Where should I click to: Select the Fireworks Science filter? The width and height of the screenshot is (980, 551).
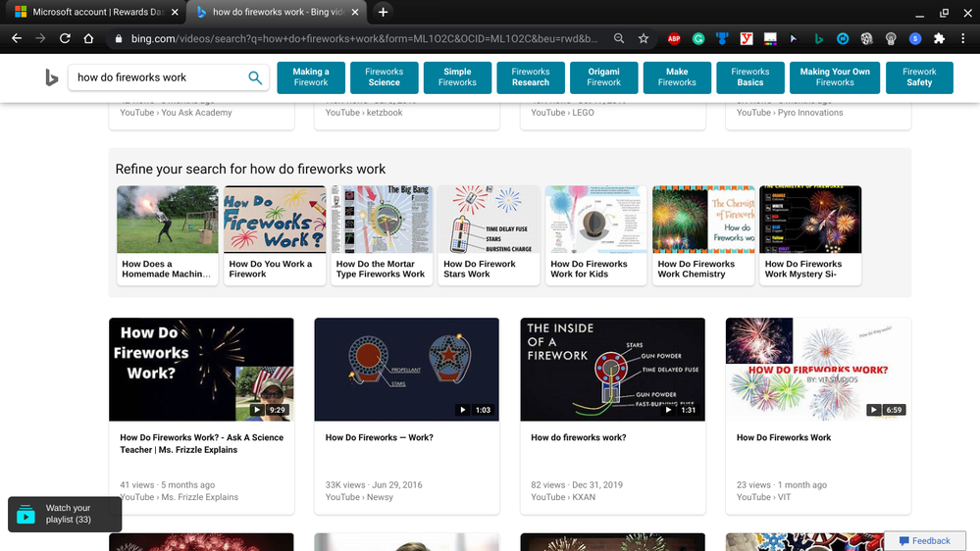pos(384,77)
